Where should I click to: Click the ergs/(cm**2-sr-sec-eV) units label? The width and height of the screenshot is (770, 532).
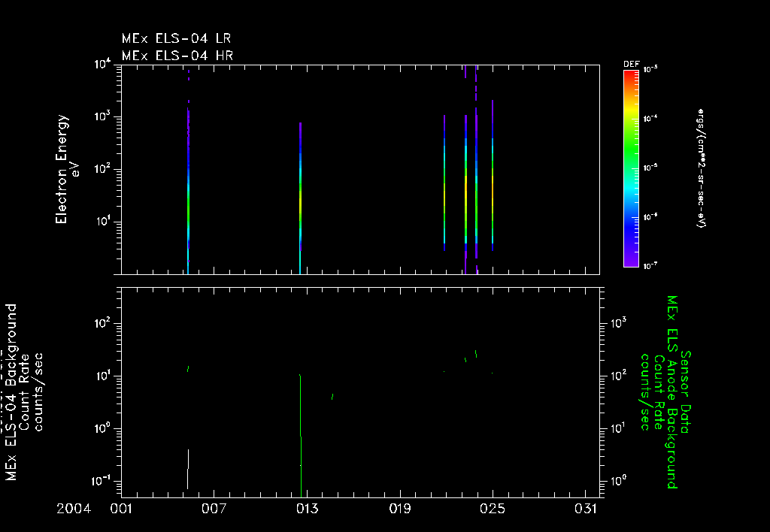tap(701, 168)
